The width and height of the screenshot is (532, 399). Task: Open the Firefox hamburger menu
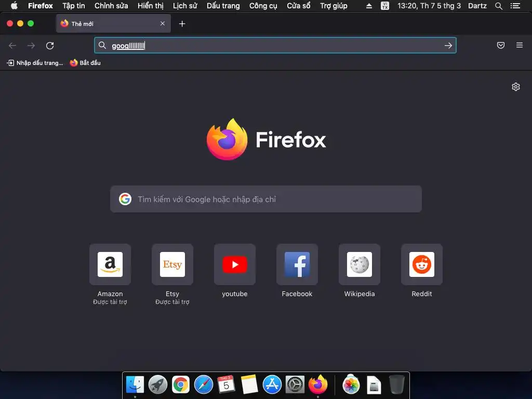tap(519, 45)
